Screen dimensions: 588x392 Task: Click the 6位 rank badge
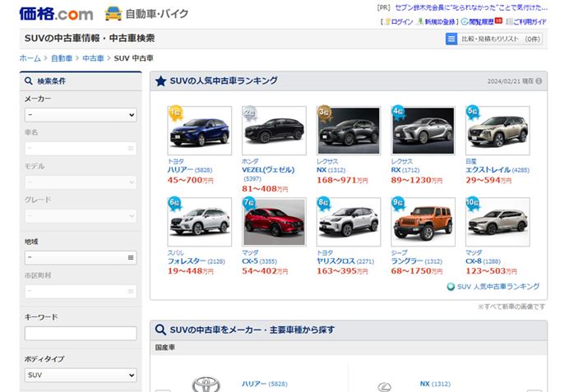[175, 204]
